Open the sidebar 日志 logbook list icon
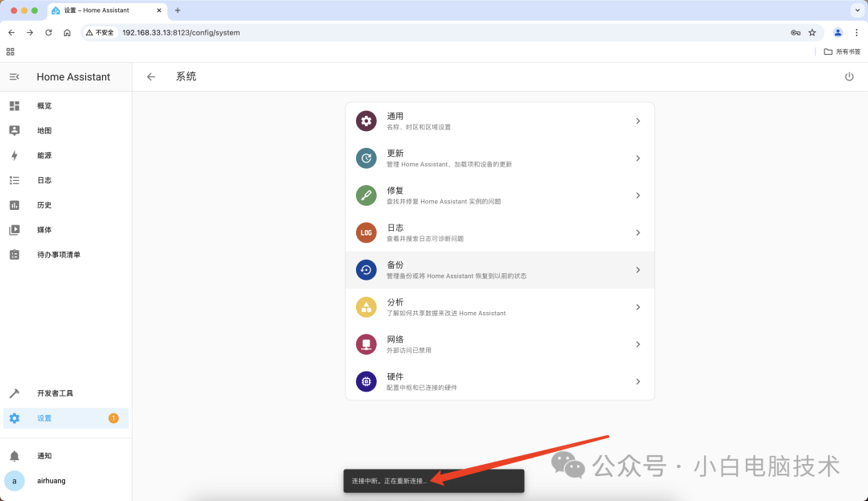 (14, 180)
